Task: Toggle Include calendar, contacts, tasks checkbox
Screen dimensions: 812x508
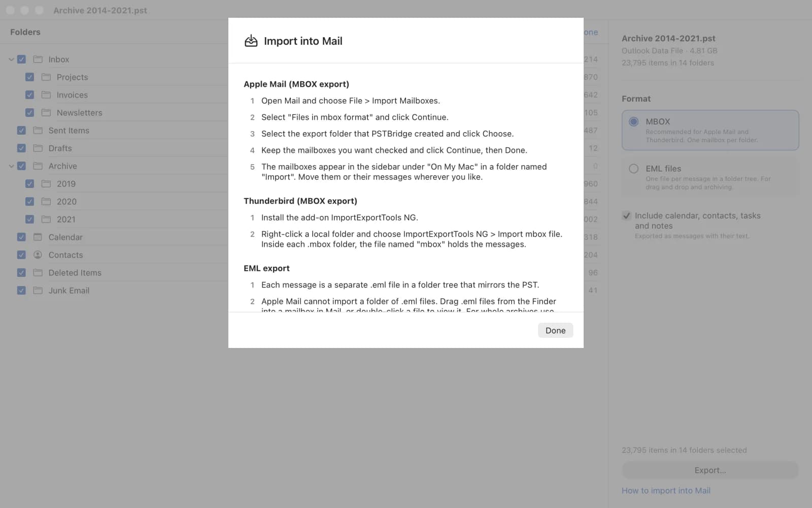Action: coord(627,215)
